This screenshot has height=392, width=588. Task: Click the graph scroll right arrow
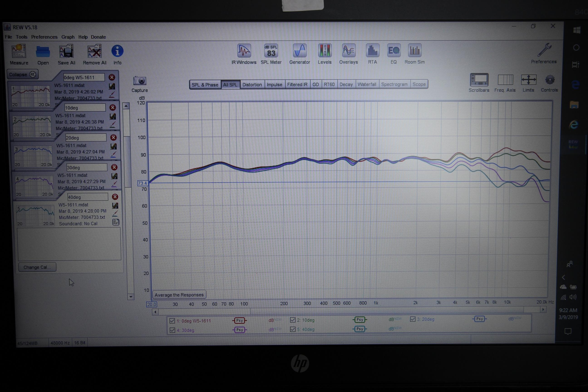click(x=543, y=310)
